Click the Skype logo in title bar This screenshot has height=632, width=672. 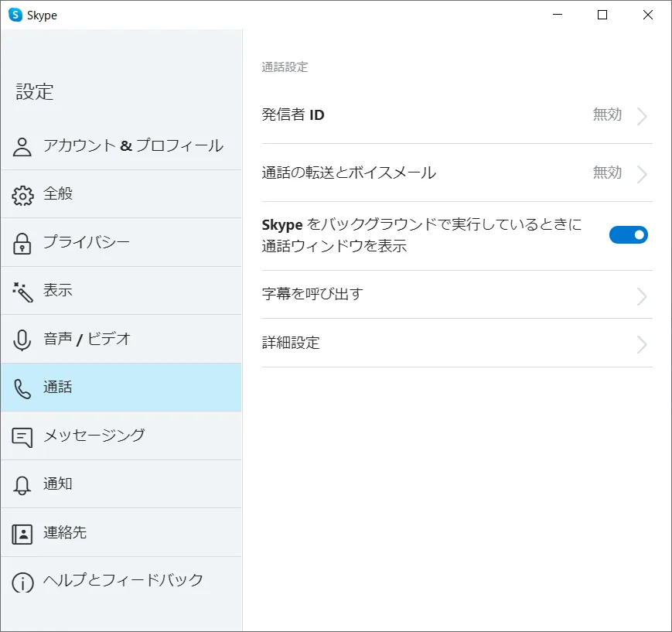15,15
